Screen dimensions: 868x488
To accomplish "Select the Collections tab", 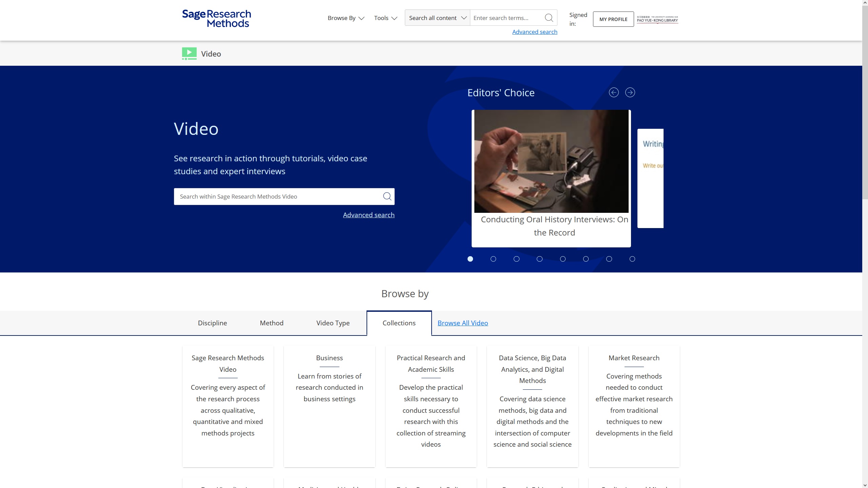I will click(399, 322).
